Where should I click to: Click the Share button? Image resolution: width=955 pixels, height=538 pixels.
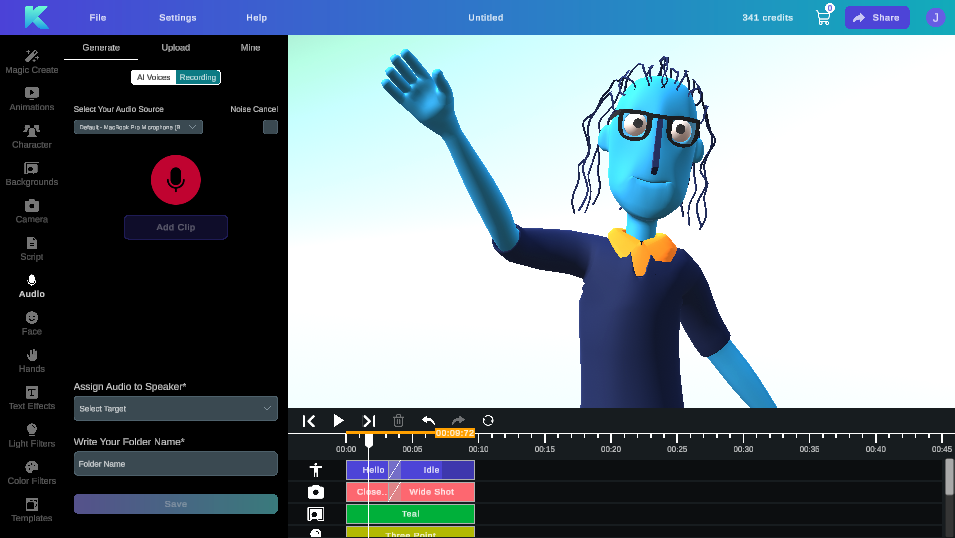pos(877,17)
